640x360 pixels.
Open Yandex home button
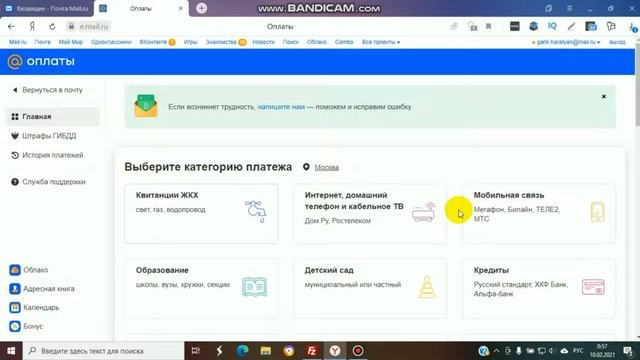click(32, 27)
